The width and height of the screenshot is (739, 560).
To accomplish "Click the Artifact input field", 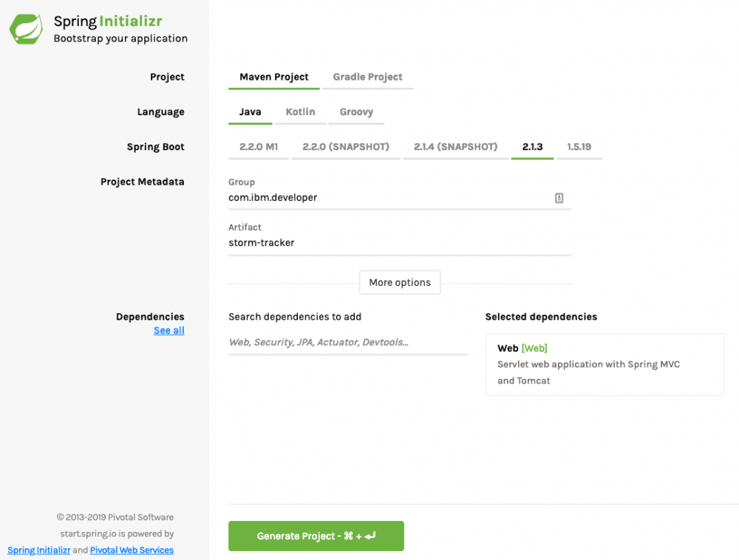I will coord(399,243).
